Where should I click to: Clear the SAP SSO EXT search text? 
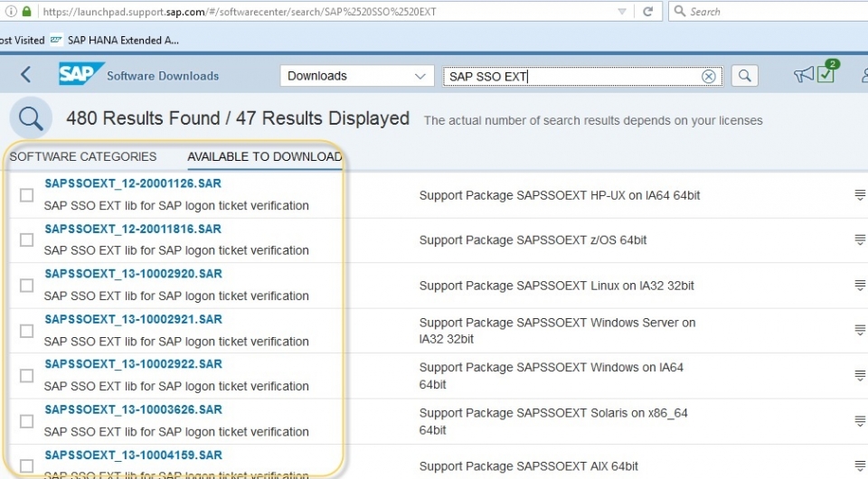tap(708, 76)
